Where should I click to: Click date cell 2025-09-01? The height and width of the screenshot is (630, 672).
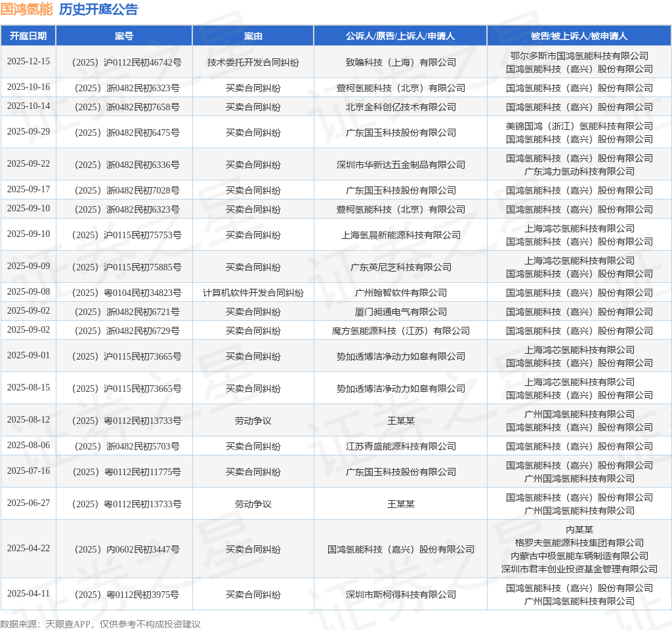[x=28, y=355]
